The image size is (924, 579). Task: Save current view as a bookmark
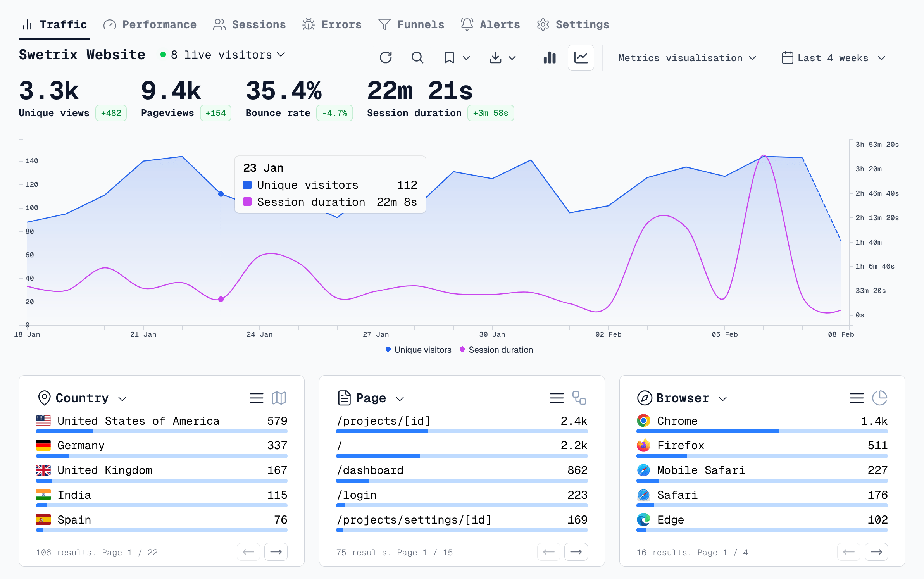tap(448, 57)
